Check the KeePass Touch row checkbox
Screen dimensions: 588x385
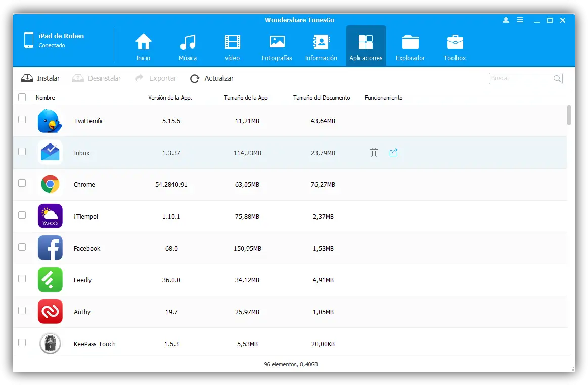click(22, 343)
